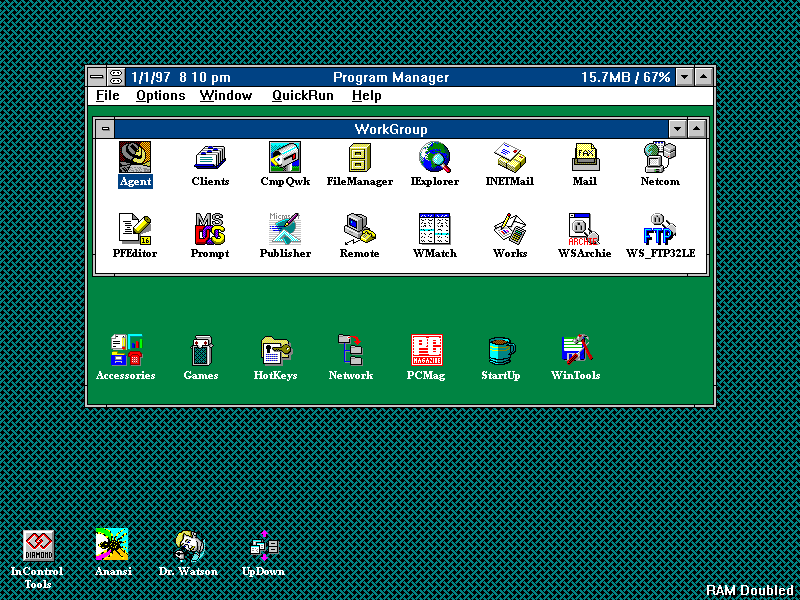Screen dimensions: 800x600
Task: Click the 1/1/97 8 10 pm clock text
Action: point(181,78)
